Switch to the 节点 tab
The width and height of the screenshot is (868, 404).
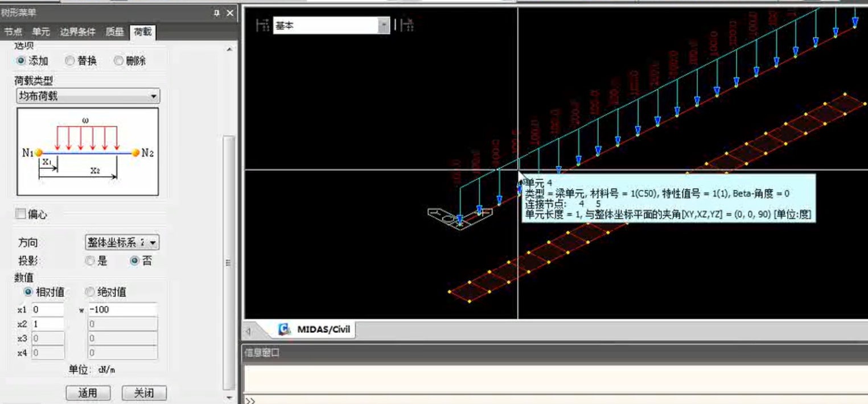coord(13,32)
